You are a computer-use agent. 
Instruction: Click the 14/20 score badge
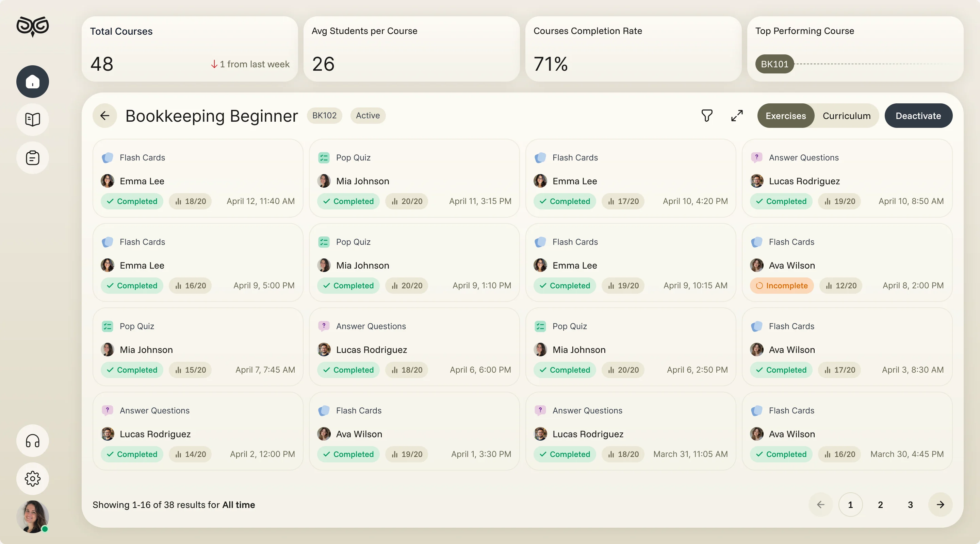pos(190,454)
